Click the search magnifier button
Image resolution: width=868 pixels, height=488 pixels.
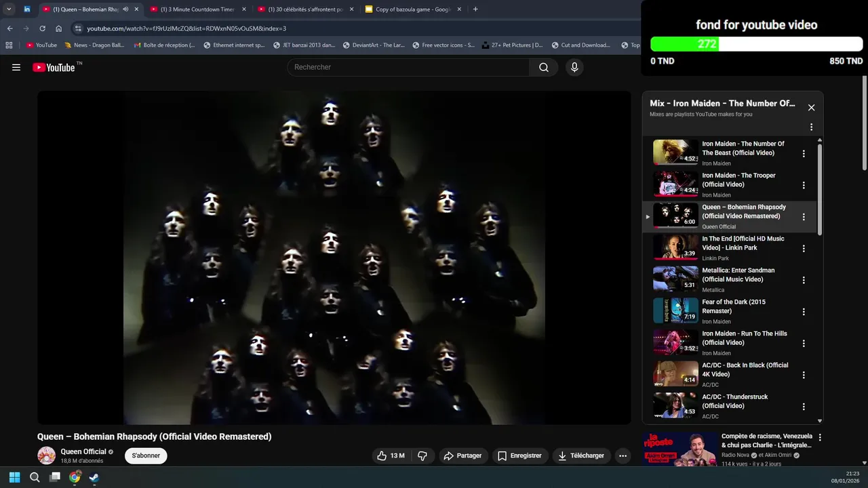coord(544,67)
